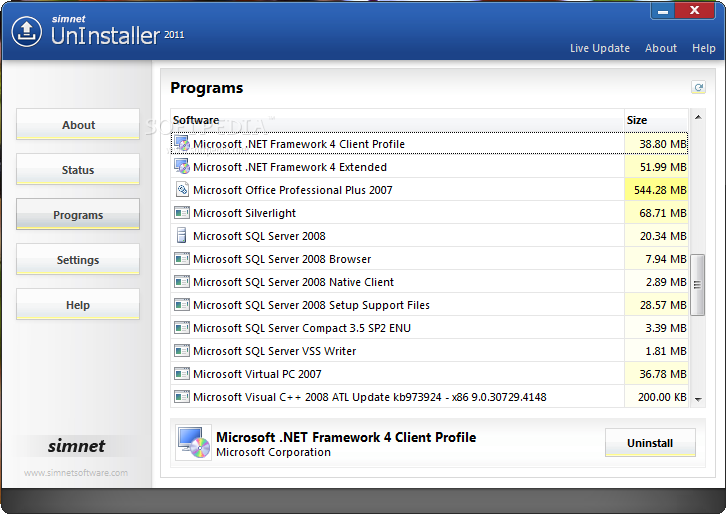Open Help in the top header menu
Viewport: 726px width, 514px height.
tap(703, 48)
